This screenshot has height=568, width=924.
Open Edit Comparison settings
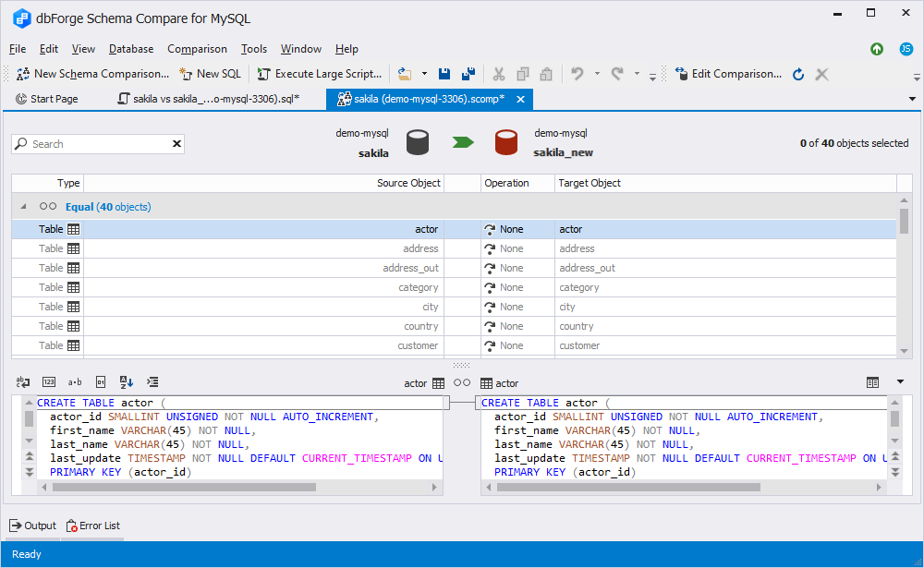click(729, 74)
